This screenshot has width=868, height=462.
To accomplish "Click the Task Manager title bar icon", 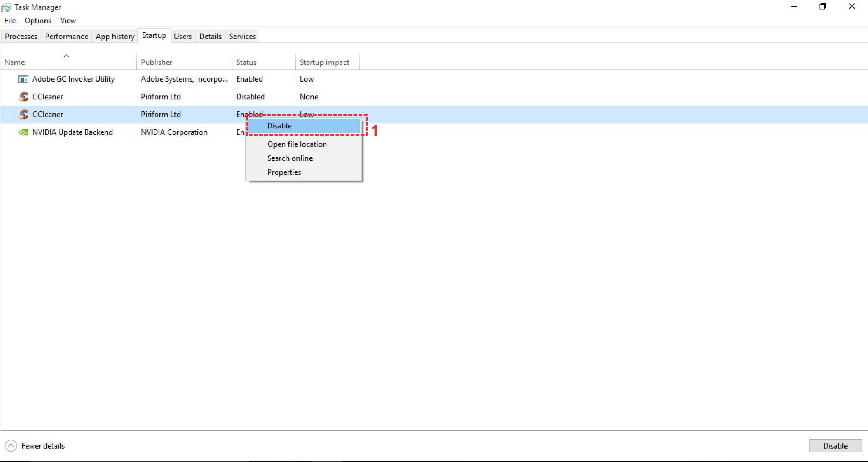I will [6, 7].
